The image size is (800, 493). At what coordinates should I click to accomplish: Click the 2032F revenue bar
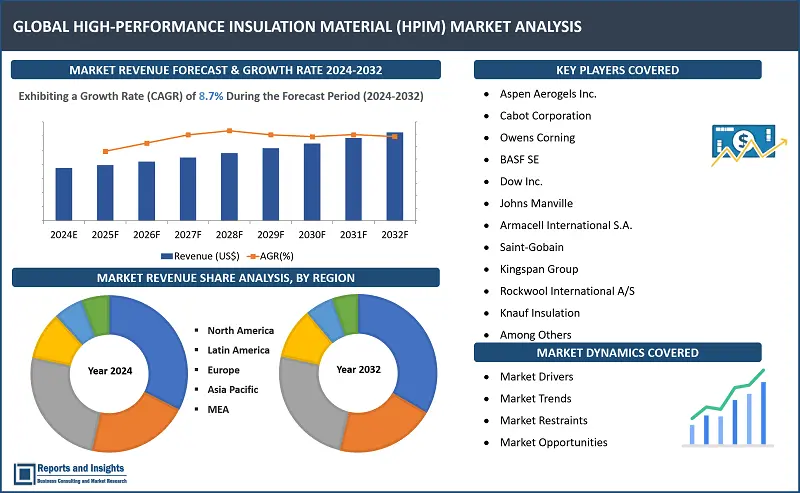click(x=394, y=177)
